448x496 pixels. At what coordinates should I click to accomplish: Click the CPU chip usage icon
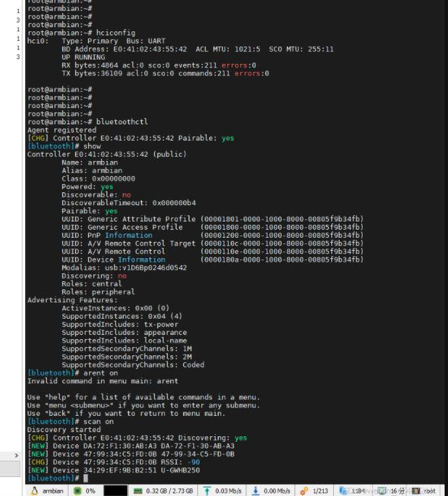pyautogui.click(x=77, y=491)
